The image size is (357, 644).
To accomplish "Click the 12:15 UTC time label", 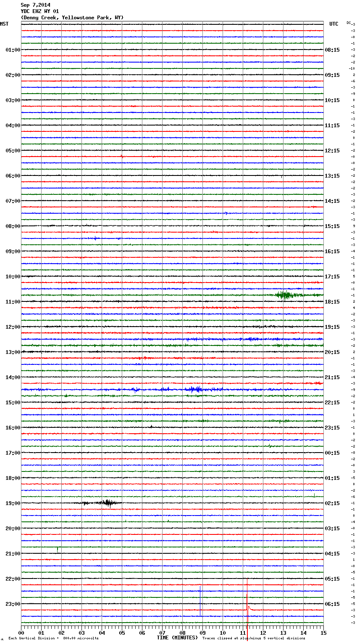I will 332,151.
